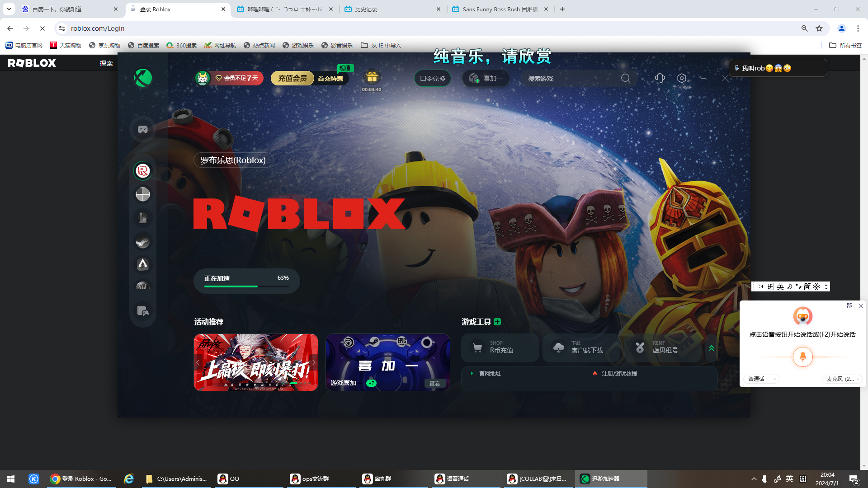Open 天猫购物 bookmark
Screen dimensions: 868x488
pos(66,45)
